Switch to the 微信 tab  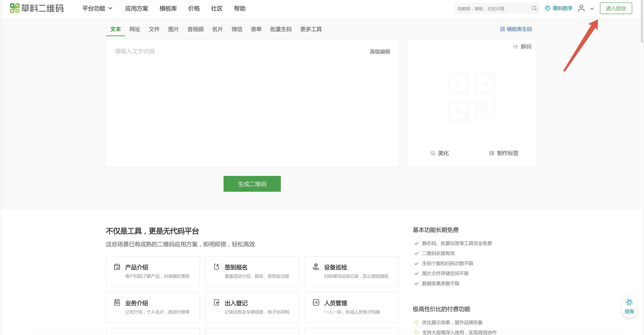point(237,29)
